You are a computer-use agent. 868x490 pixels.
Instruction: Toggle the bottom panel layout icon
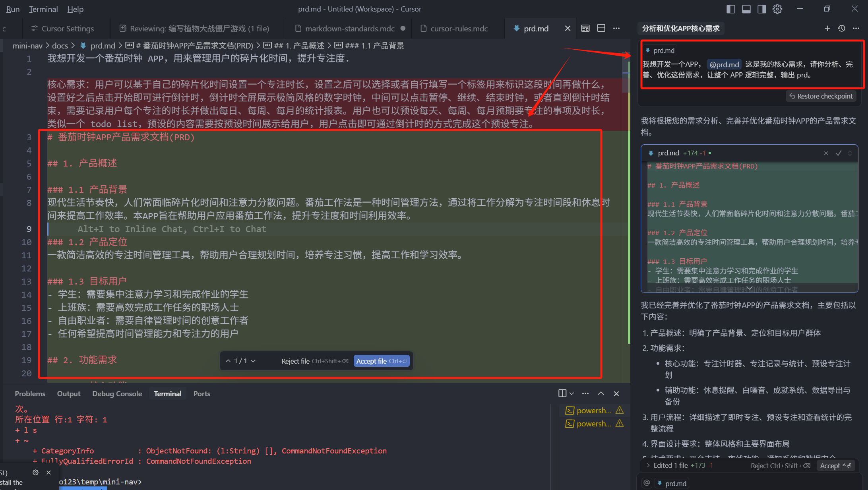(746, 9)
